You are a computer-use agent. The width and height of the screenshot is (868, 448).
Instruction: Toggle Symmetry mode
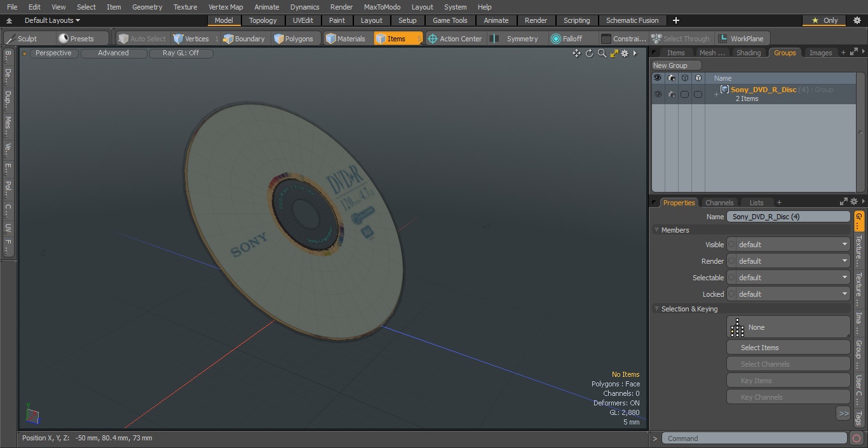click(516, 39)
